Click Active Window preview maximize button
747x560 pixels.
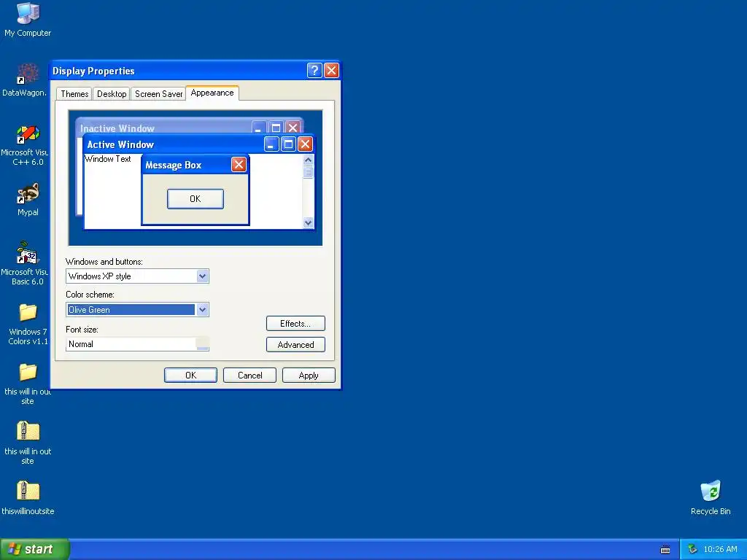click(x=288, y=144)
